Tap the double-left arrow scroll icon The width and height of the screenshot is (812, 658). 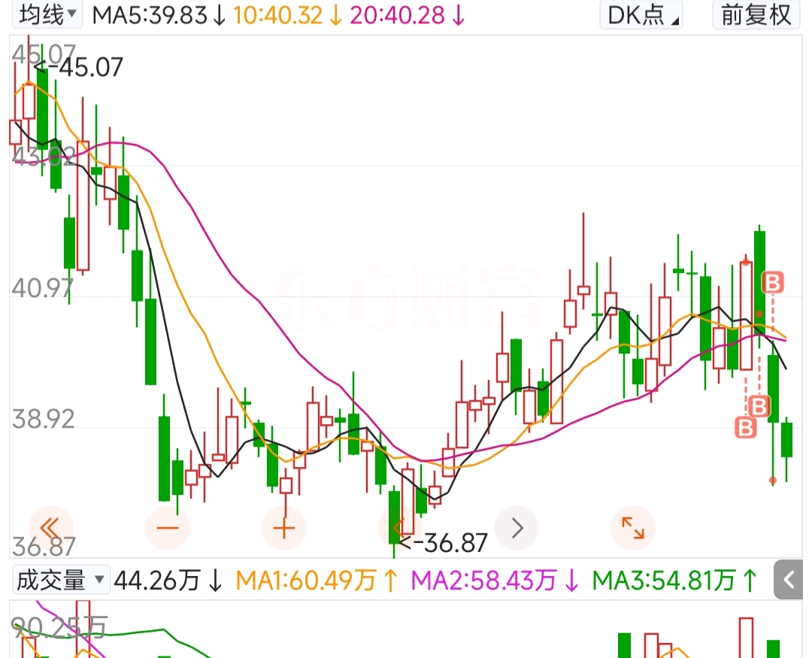pos(51,529)
